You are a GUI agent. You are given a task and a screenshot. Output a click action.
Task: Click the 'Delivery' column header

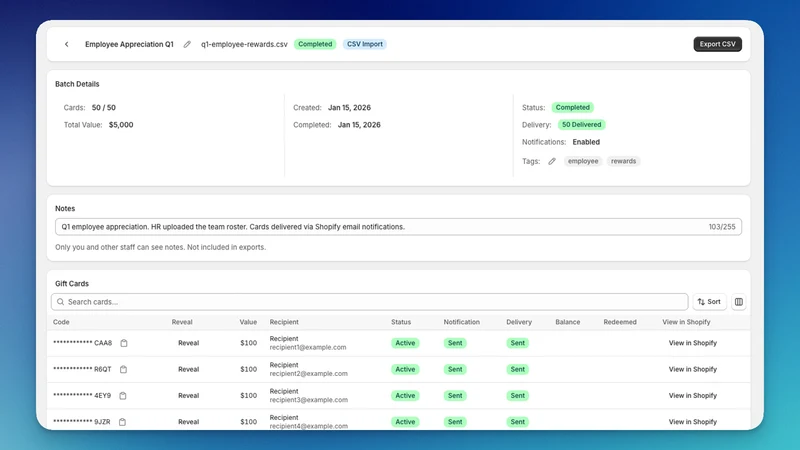tap(519, 322)
